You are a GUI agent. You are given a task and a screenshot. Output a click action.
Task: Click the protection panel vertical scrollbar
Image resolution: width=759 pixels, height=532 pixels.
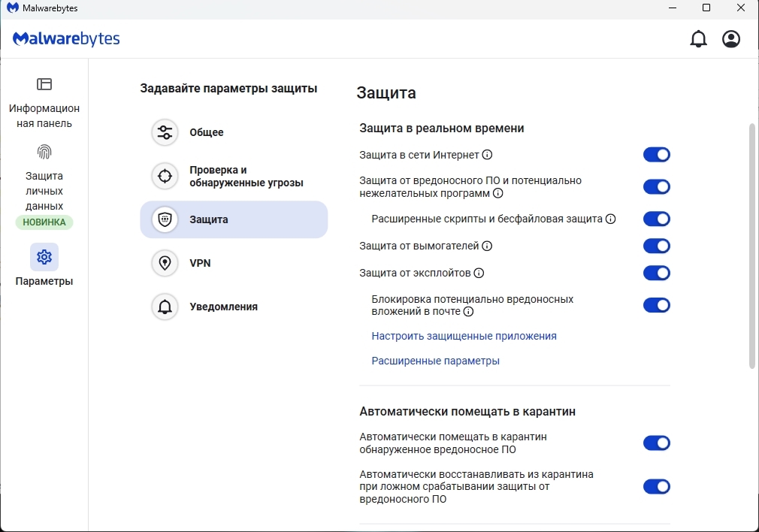pos(751,246)
